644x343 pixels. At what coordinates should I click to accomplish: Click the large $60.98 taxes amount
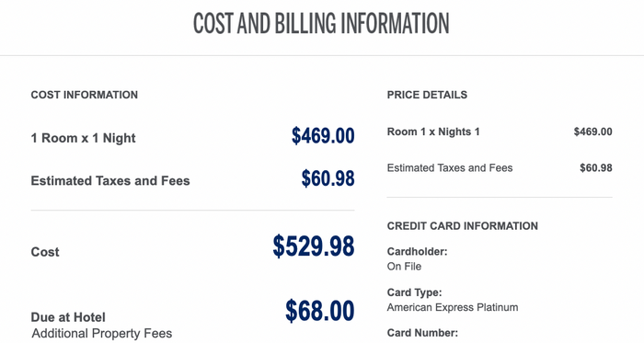coord(328,178)
